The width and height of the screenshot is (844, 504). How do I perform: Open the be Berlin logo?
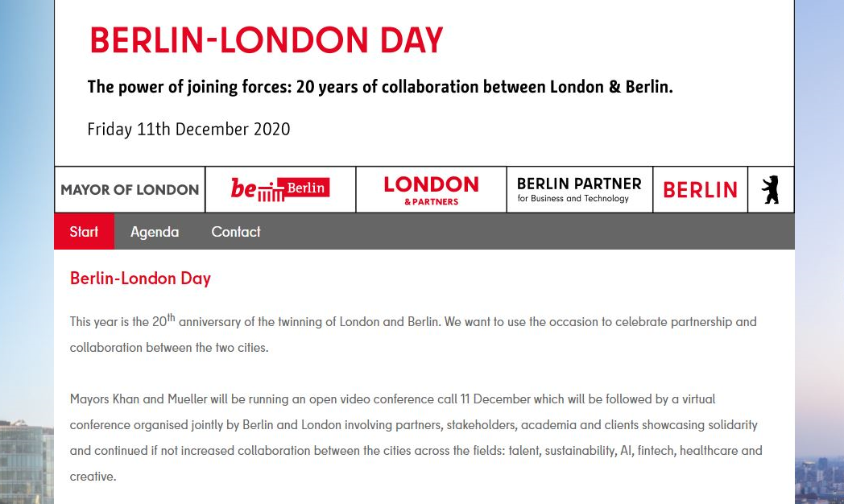click(280, 189)
